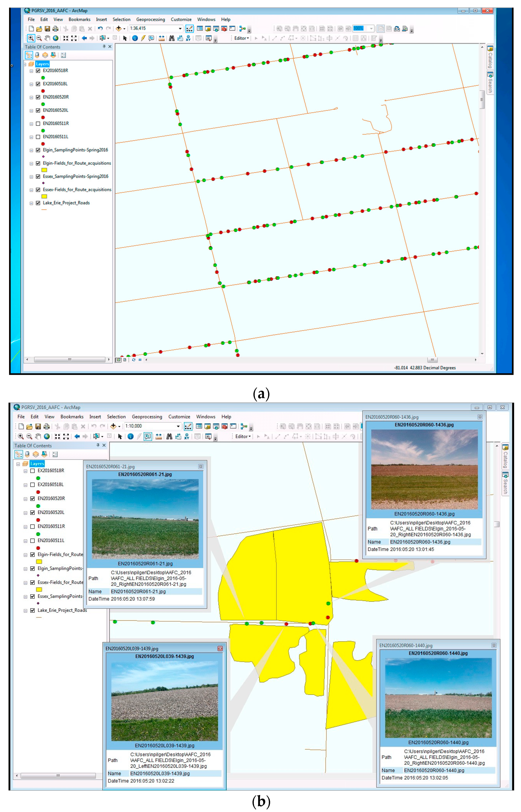Uncheck the EX20160518L layer in window (a)
The image size is (521, 812).
click(38, 84)
